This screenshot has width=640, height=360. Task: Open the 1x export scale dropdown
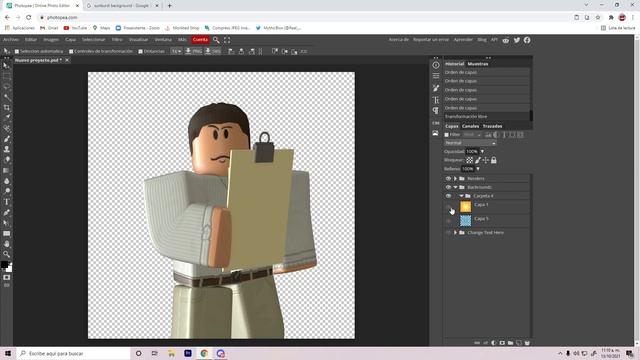(176, 51)
